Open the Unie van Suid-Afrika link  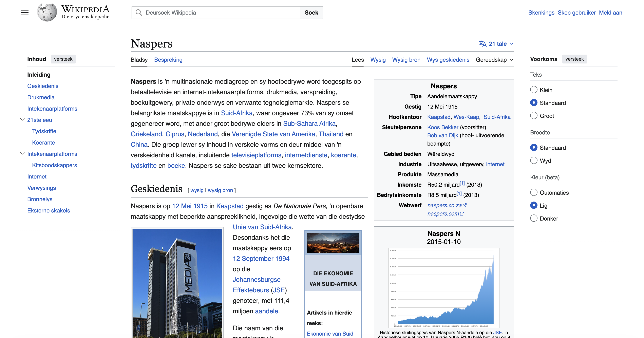point(262,227)
